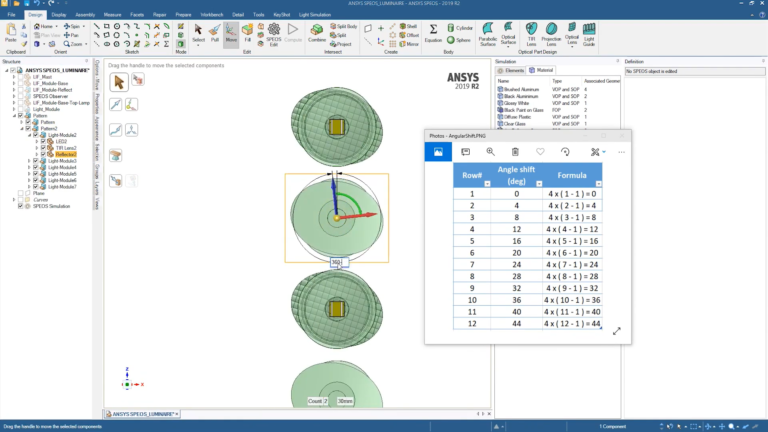
Task: Expand the Light-Module7 node
Action: pyautogui.click(x=29, y=187)
